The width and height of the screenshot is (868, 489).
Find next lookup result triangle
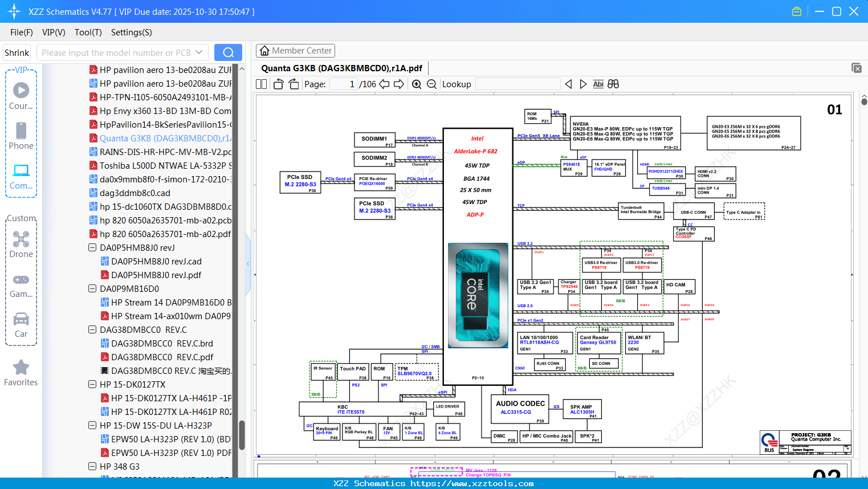583,84
